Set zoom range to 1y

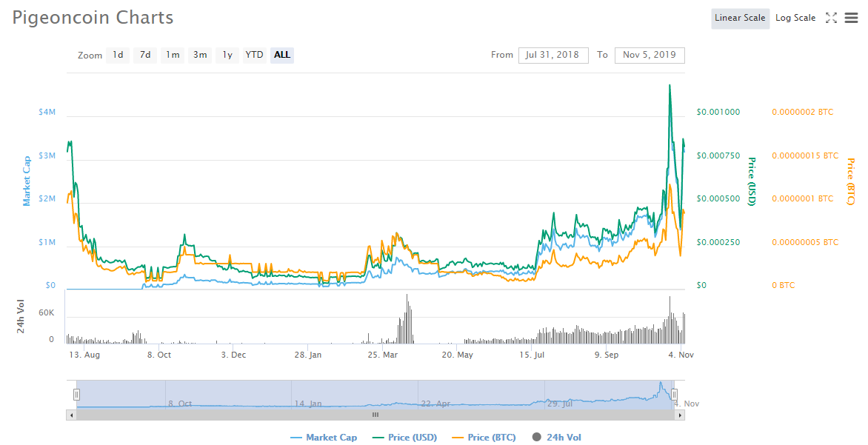[x=227, y=55]
